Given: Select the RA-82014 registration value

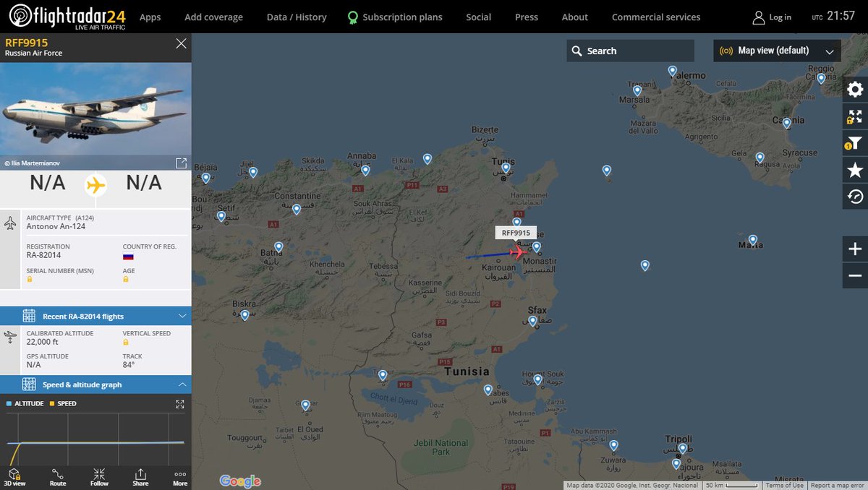Looking at the screenshot, I should coord(43,256).
